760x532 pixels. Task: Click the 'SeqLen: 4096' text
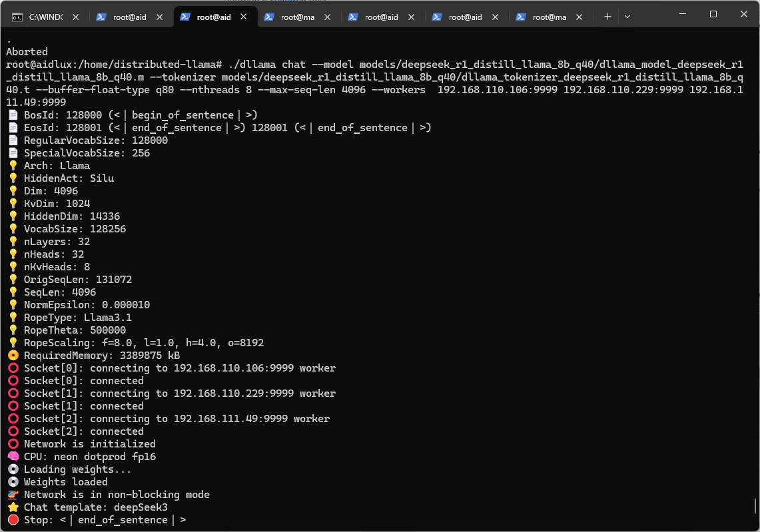60,292
